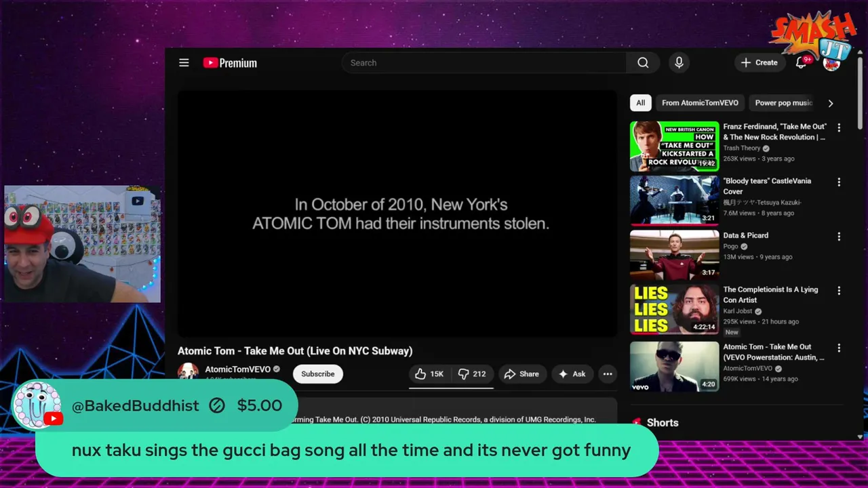
Task: Open The Completionist Lying Con Artist thumbnail
Action: [x=674, y=309]
